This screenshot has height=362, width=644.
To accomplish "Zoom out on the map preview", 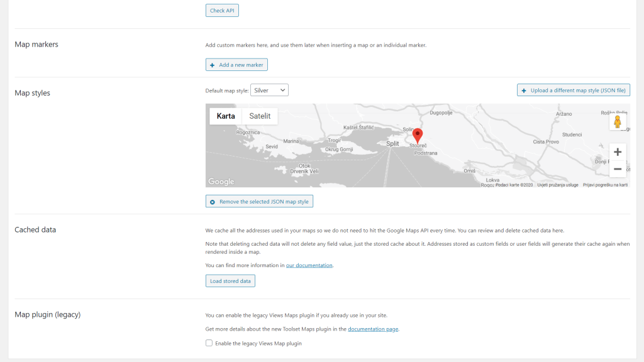I will click(x=617, y=168).
